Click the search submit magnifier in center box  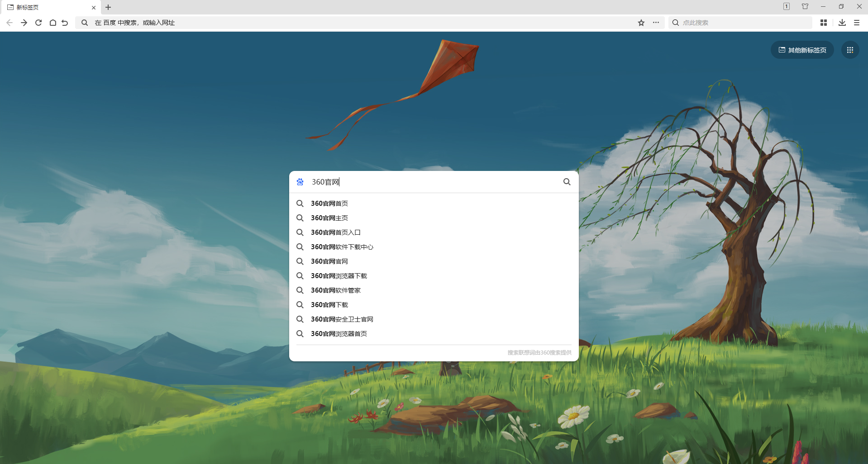pos(567,182)
